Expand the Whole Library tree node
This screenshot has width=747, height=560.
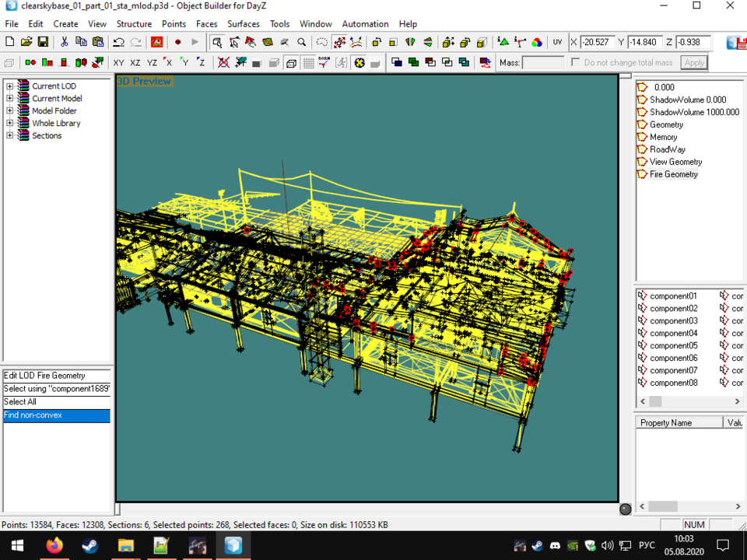click(x=9, y=124)
